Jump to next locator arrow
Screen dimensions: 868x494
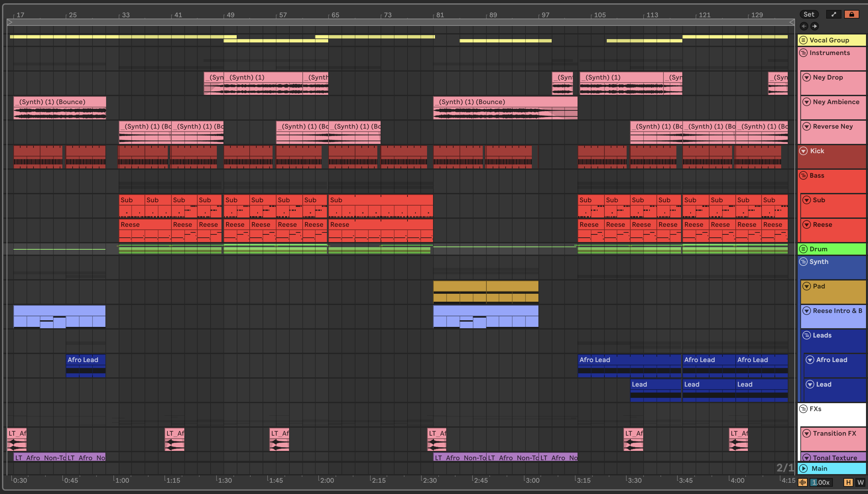click(814, 26)
